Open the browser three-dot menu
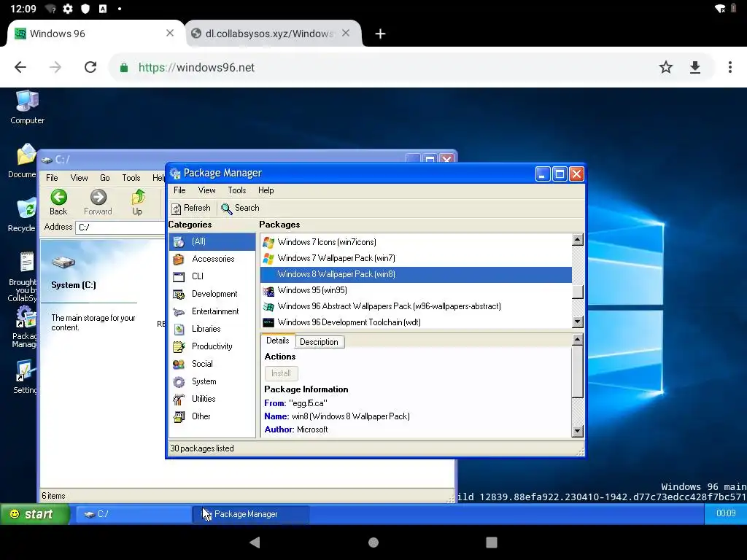The image size is (747, 560). [x=729, y=68]
